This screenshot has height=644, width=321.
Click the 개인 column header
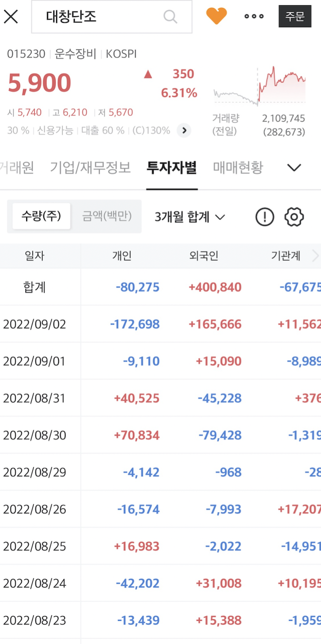[x=122, y=256]
